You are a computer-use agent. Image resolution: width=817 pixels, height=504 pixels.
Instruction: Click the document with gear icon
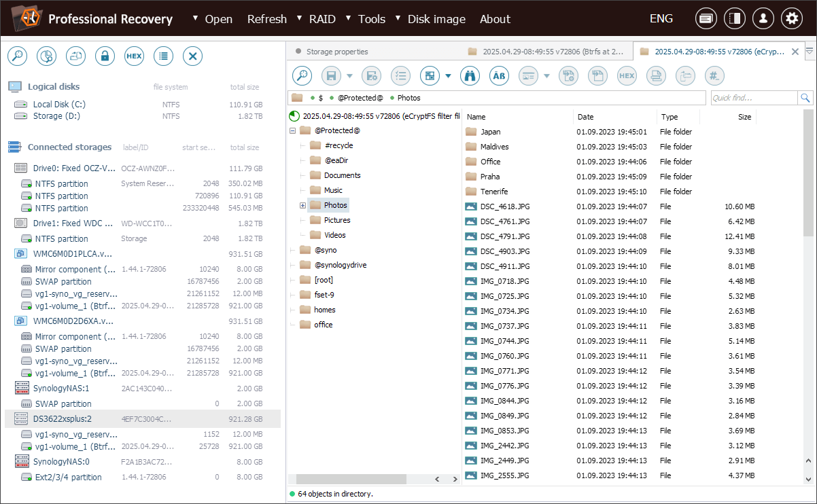[568, 76]
